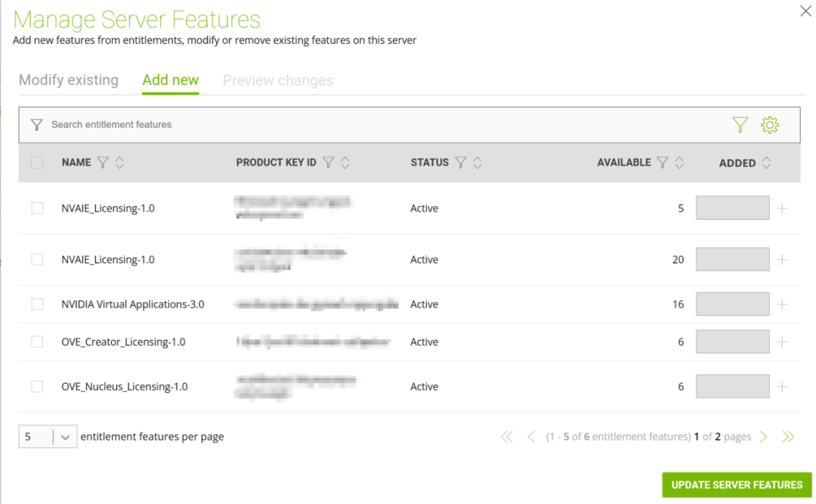Viewport: 816px width, 504px height.
Task: Switch to the Modify existing tab
Action: (69, 80)
